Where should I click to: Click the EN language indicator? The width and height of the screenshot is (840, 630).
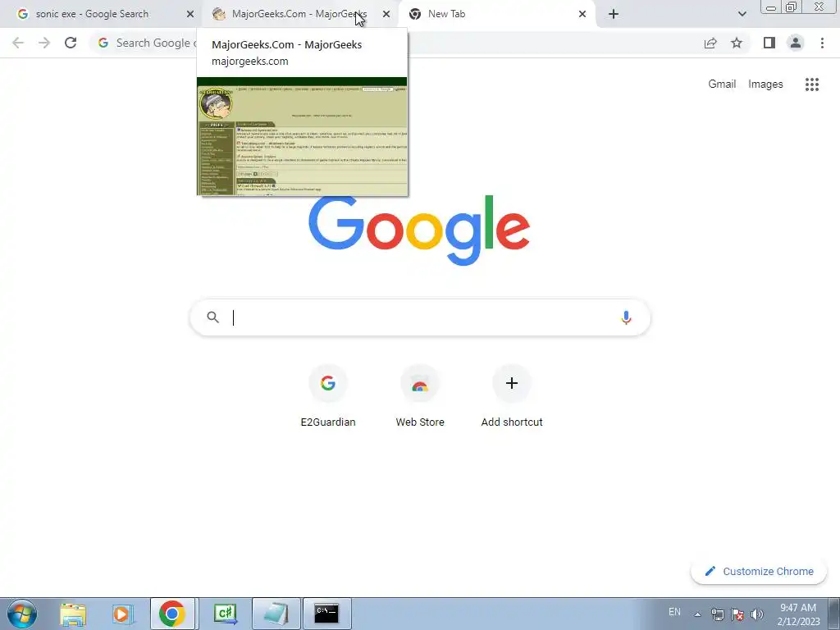(x=674, y=612)
